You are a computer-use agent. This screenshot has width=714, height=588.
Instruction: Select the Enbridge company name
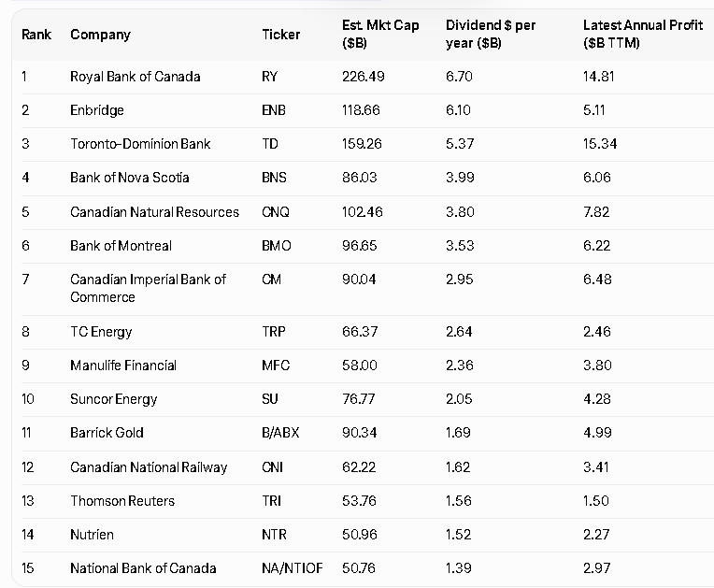pos(97,110)
